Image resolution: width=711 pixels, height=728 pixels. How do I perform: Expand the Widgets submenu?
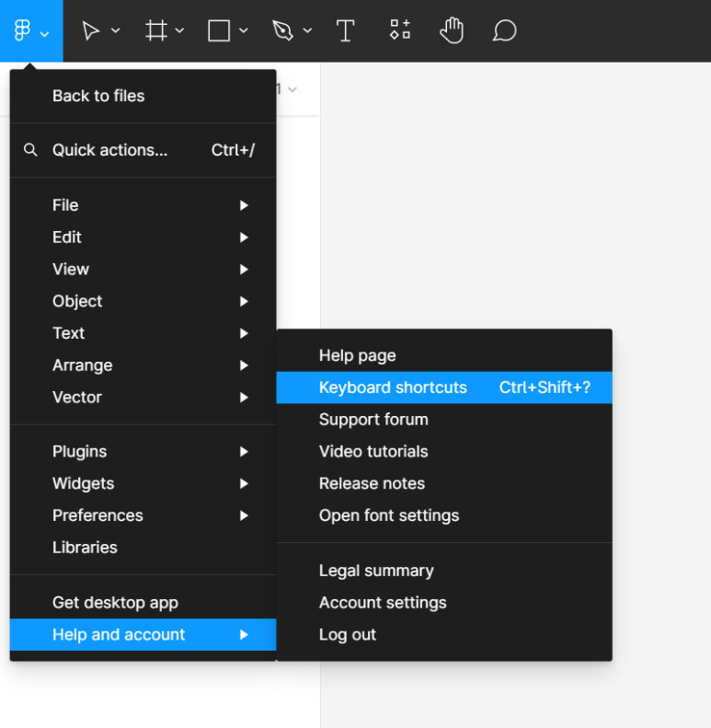click(143, 484)
